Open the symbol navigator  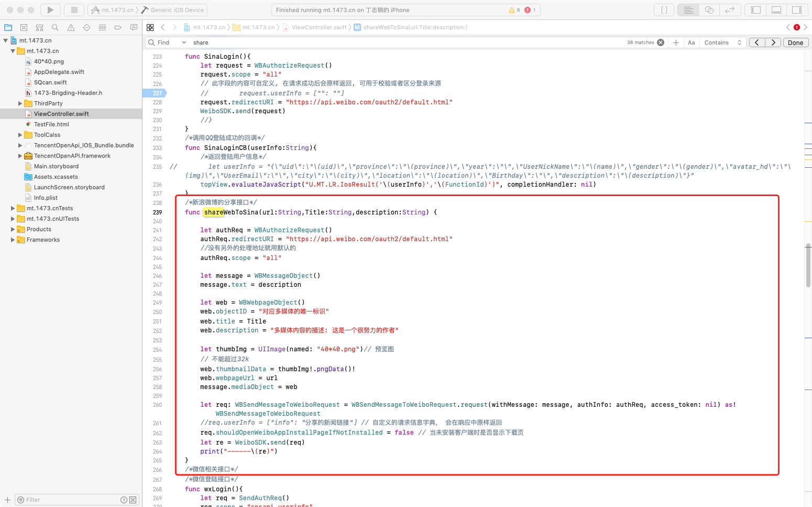pyautogui.click(x=39, y=27)
